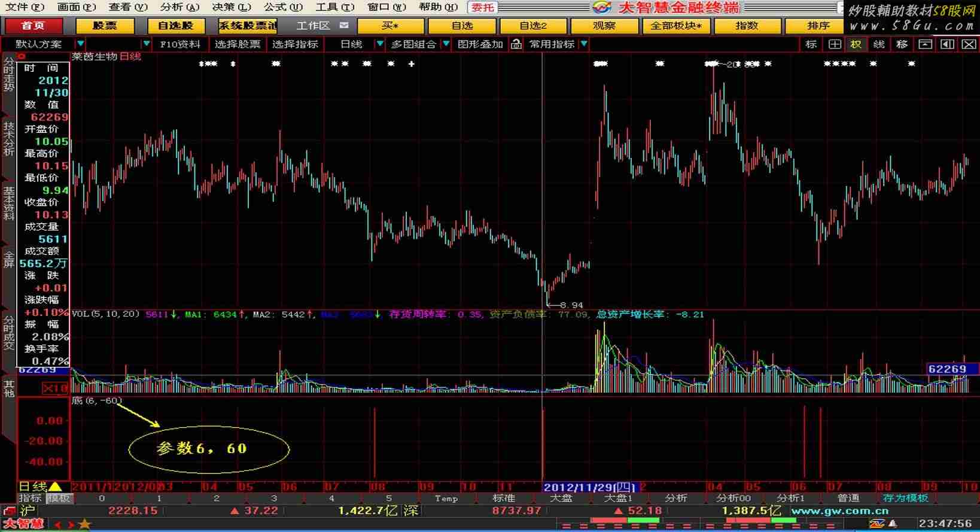The width and height of the screenshot is (980, 532).
Task: Select the 分析00 template tab
Action: pos(733,498)
